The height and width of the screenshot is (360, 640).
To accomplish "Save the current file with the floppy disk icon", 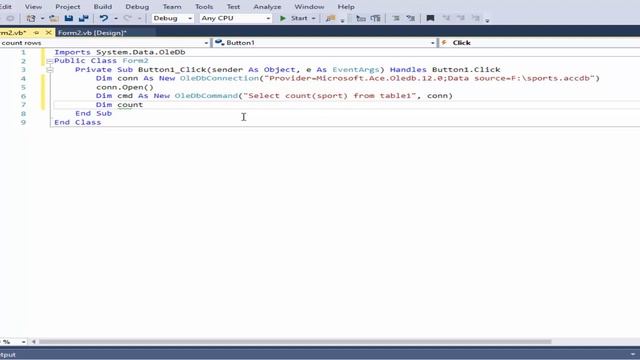I will pos(69,18).
